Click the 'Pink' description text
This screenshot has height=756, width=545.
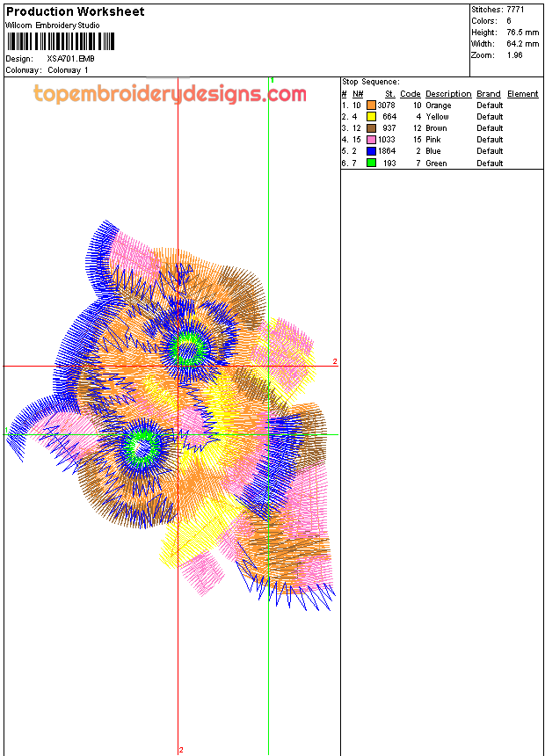433,140
